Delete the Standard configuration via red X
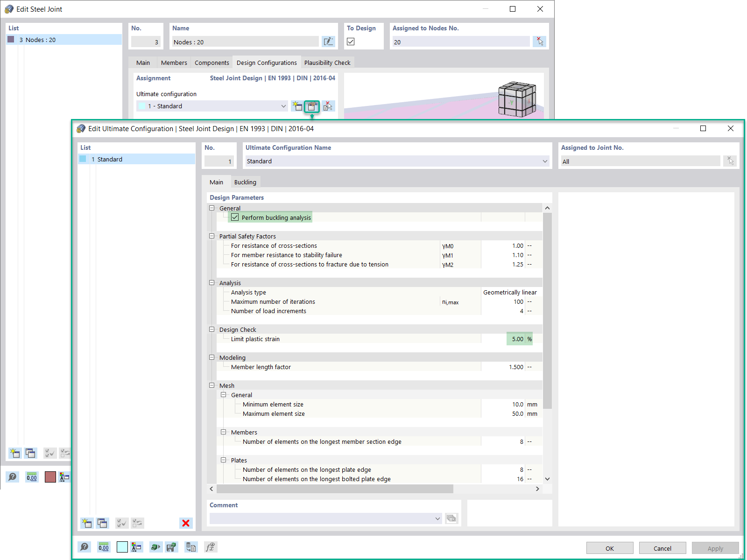The image size is (747, 560). coord(186,523)
